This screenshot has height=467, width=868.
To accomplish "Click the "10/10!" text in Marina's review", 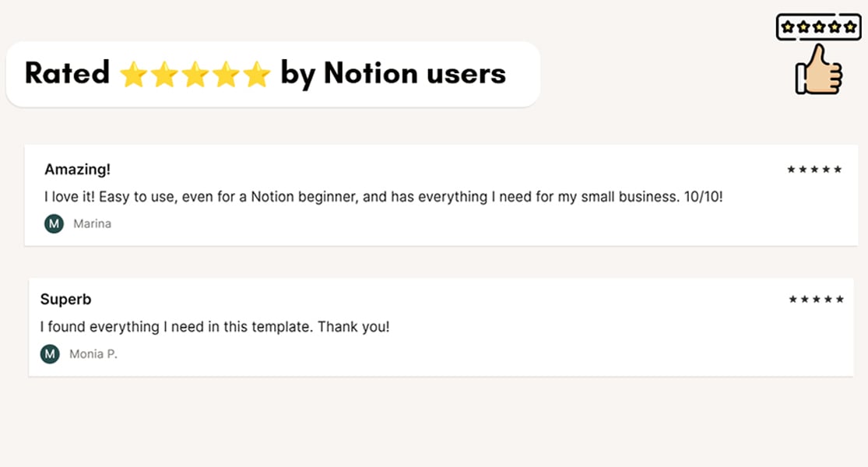I will 703,197.
